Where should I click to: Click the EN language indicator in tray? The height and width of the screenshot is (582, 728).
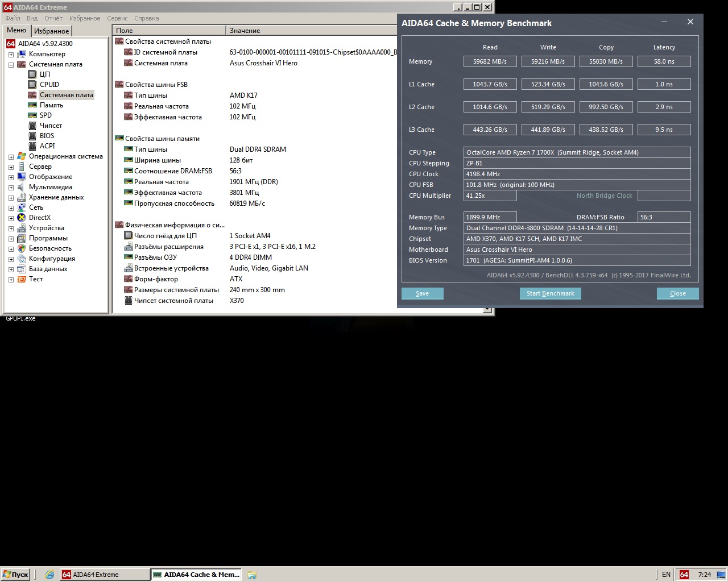[666, 575]
